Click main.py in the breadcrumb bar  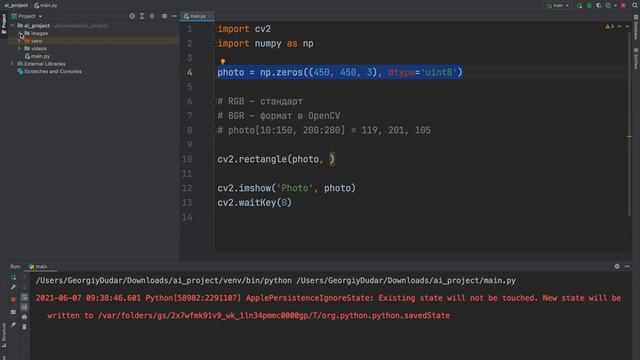(x=46, y=5)
